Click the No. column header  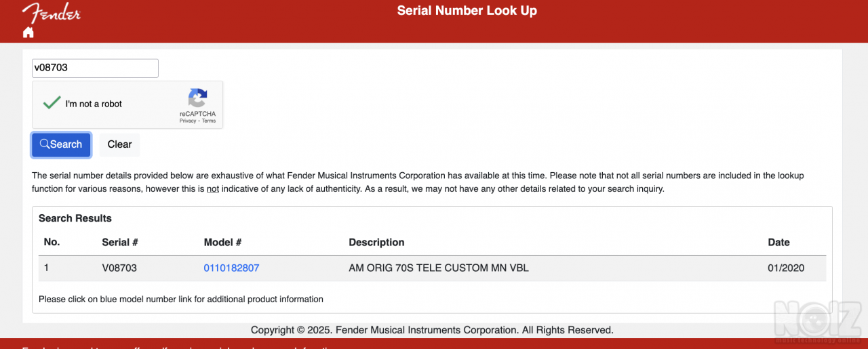(52, 242)
